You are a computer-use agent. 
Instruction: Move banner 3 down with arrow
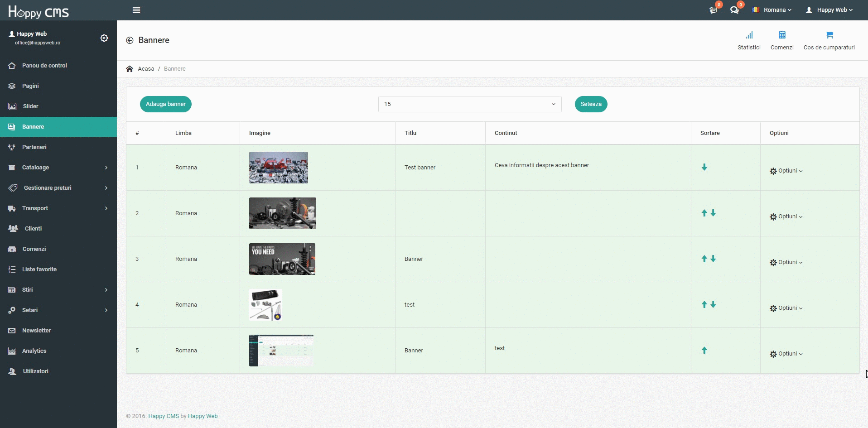pos(713,259)
